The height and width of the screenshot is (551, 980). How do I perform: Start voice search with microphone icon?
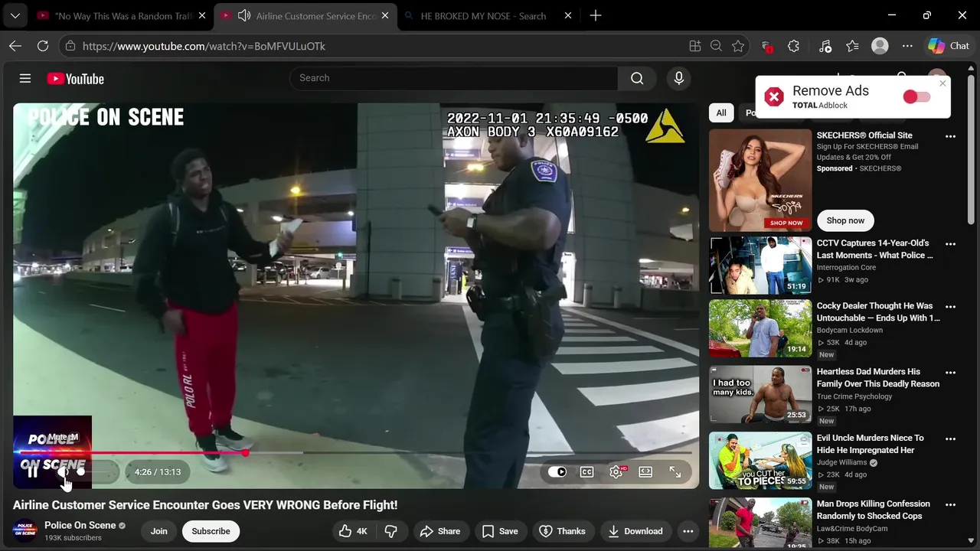click(678, 78)
